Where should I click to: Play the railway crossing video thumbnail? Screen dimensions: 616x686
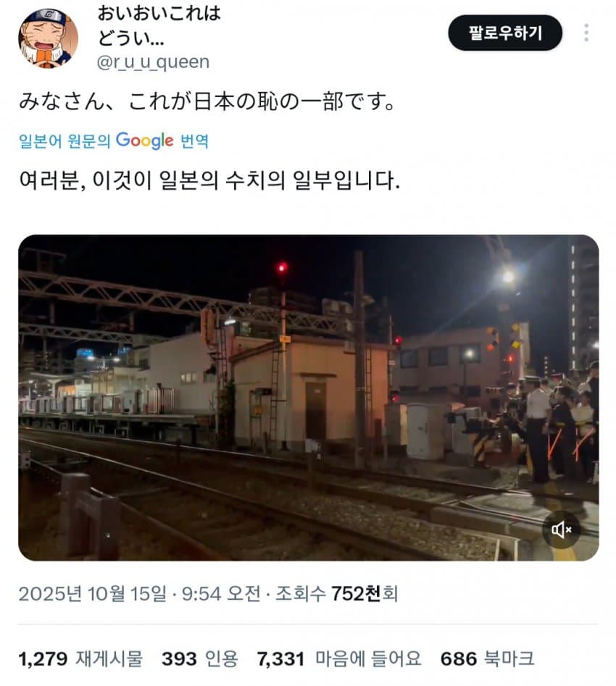308,398
